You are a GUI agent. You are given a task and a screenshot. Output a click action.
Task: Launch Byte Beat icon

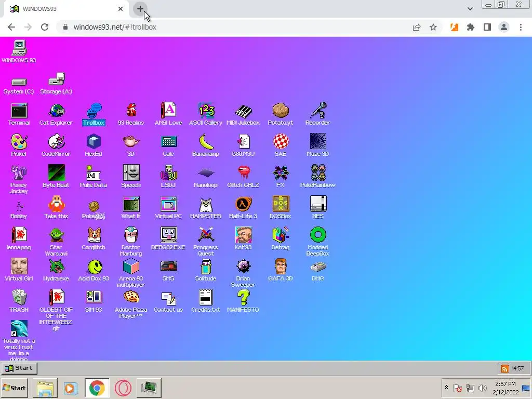56,177
